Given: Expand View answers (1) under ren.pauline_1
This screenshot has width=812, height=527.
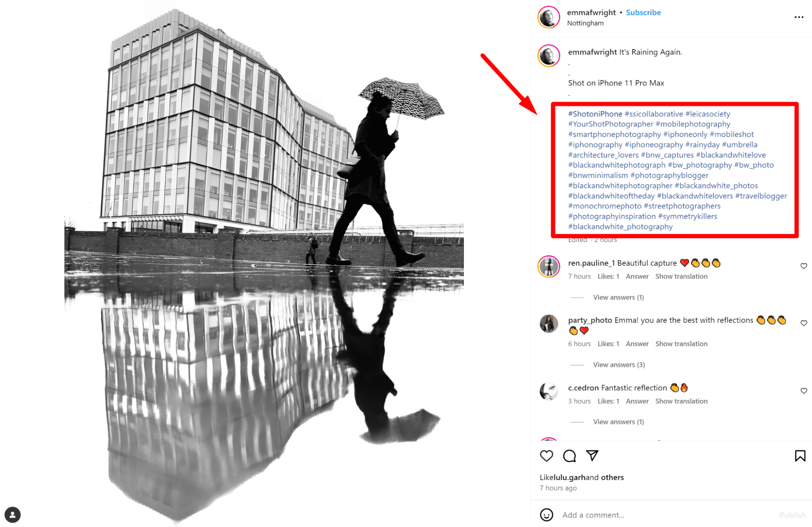Looking at the screenshot, I should [618, 297].
